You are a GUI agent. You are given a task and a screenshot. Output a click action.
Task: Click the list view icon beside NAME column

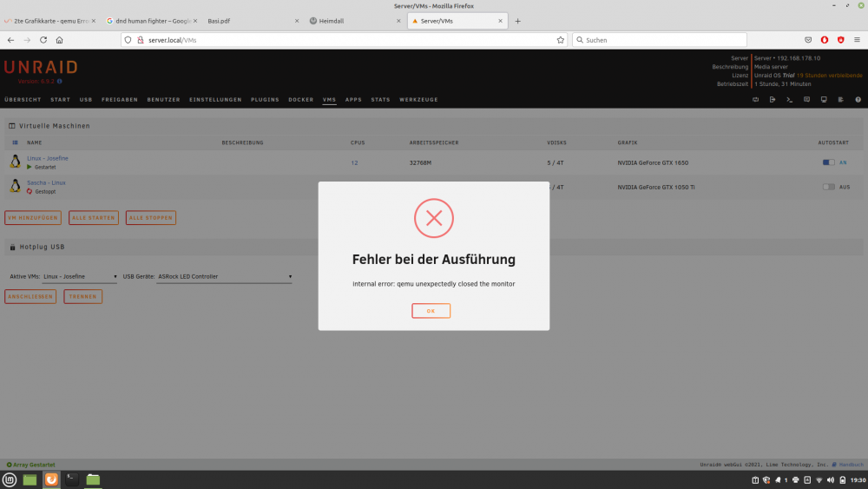(15, 143)
